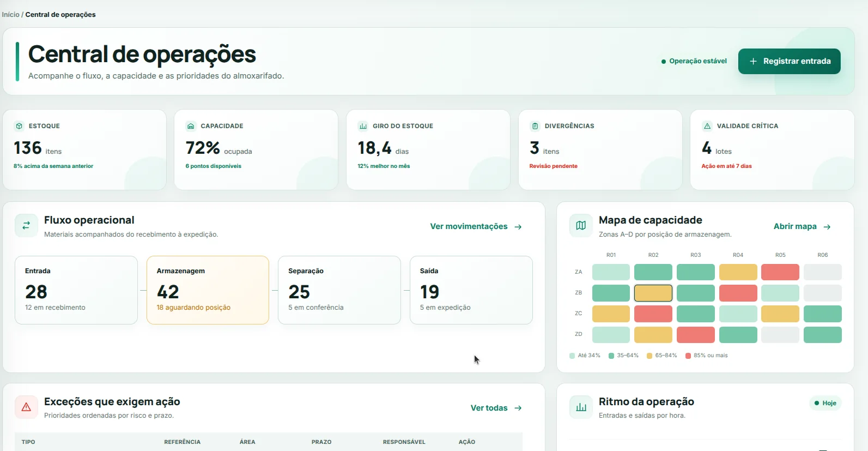This screenshot has height=451, width=868.
Task: Click the 'Revisão pendente' text
Action: pyautogui.click(x=554, y=166)
